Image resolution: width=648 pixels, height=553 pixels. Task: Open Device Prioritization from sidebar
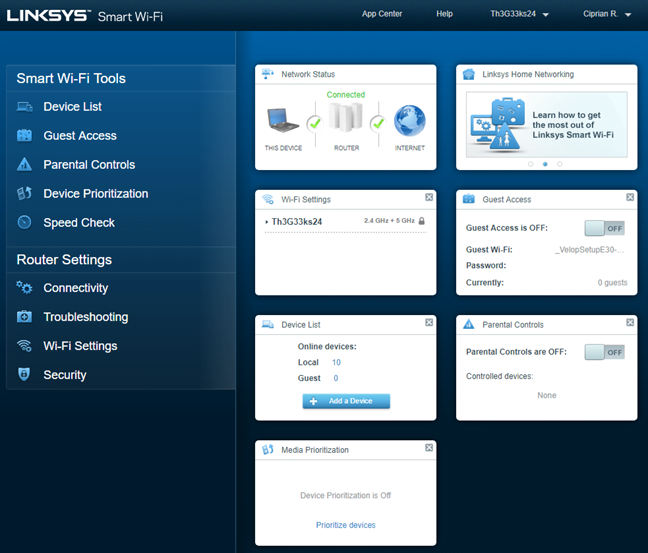[95, 193]
